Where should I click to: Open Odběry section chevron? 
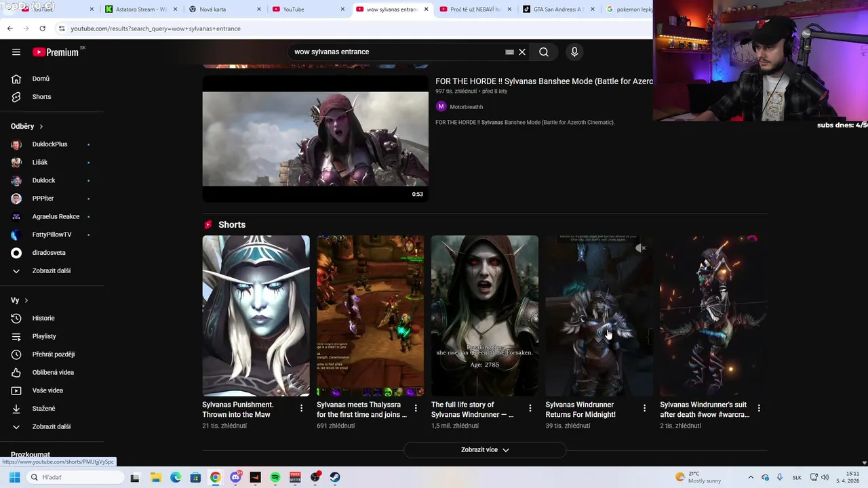tap(41, 126)
